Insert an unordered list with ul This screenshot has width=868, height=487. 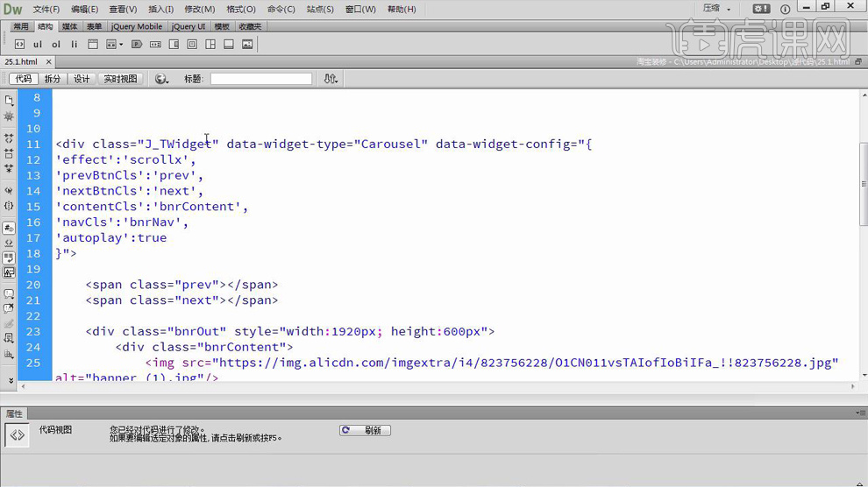38,44
